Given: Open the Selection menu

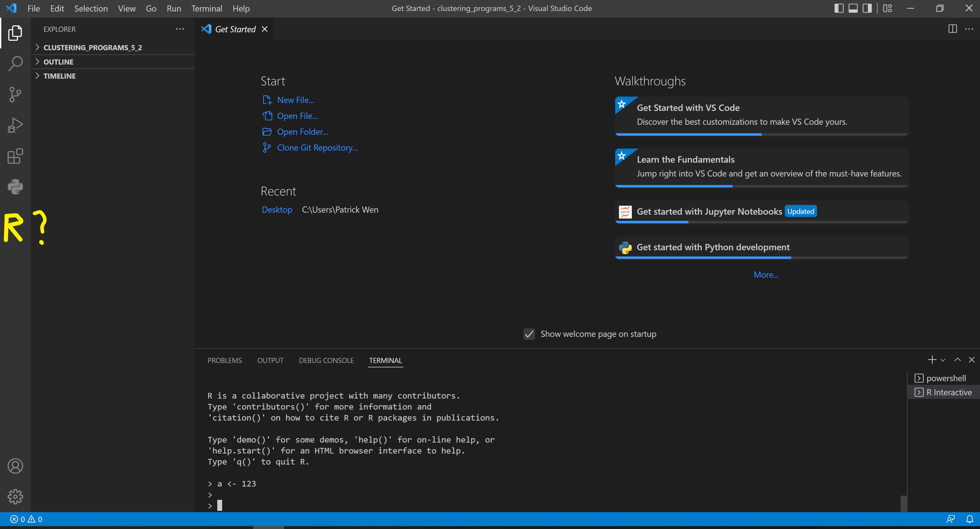Looking at the screenshot, I should point(91,8).
